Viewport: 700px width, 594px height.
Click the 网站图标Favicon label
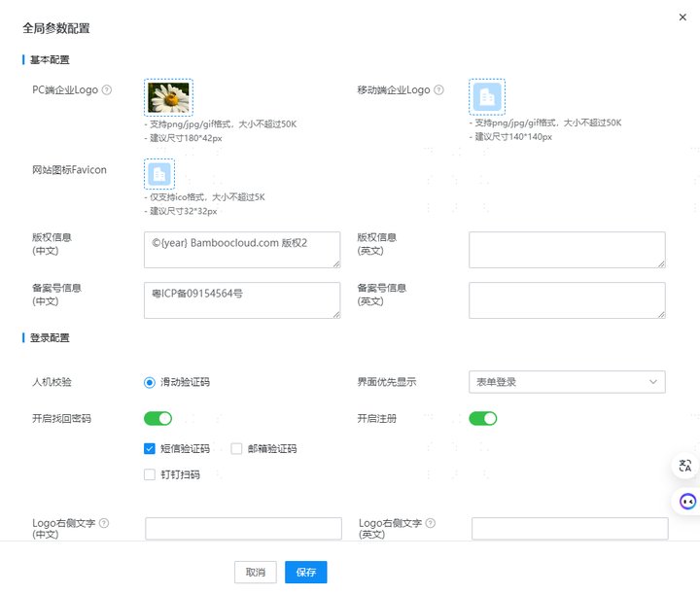(69, 170)
